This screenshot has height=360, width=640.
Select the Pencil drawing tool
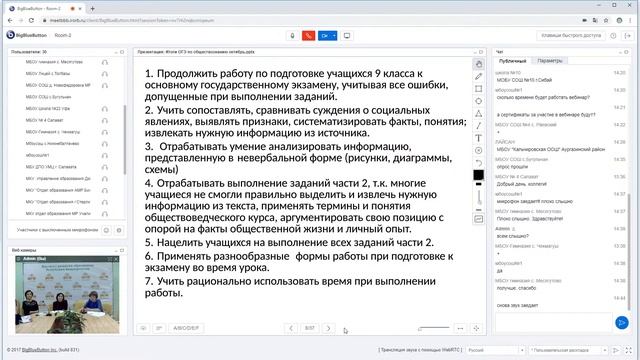click(x=479, y=76)
